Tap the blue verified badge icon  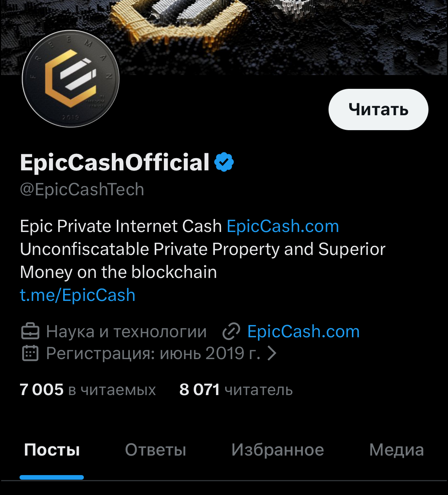(x=224, y=162)
